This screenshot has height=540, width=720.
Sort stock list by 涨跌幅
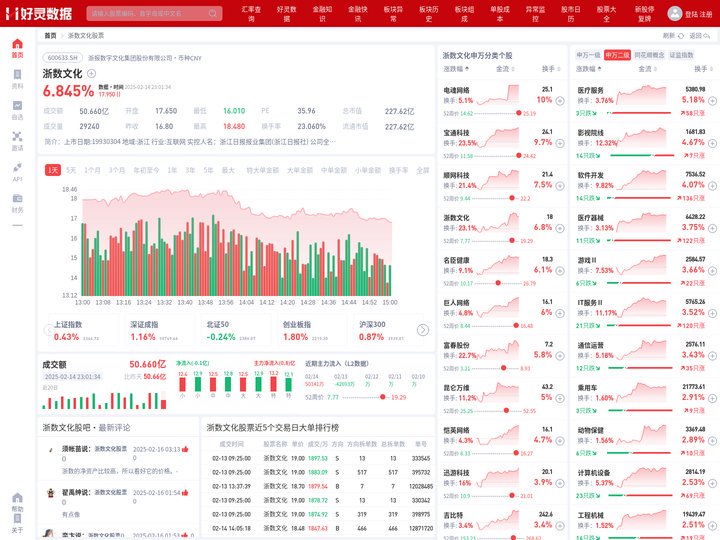tap(456, 69)
